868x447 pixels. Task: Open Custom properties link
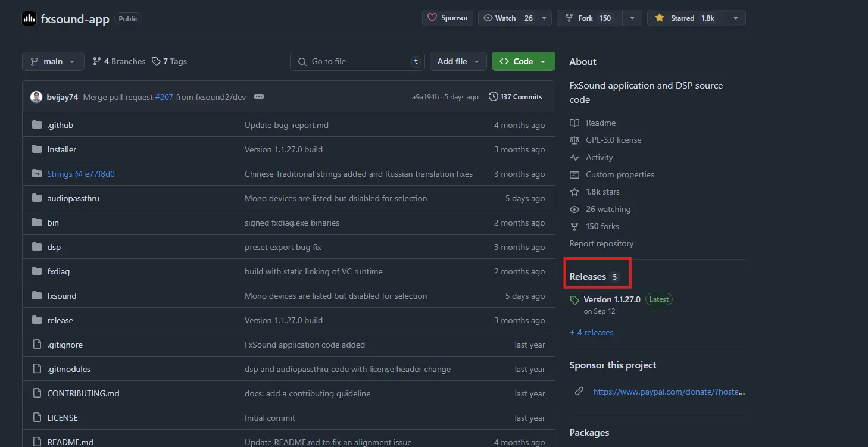611,174
